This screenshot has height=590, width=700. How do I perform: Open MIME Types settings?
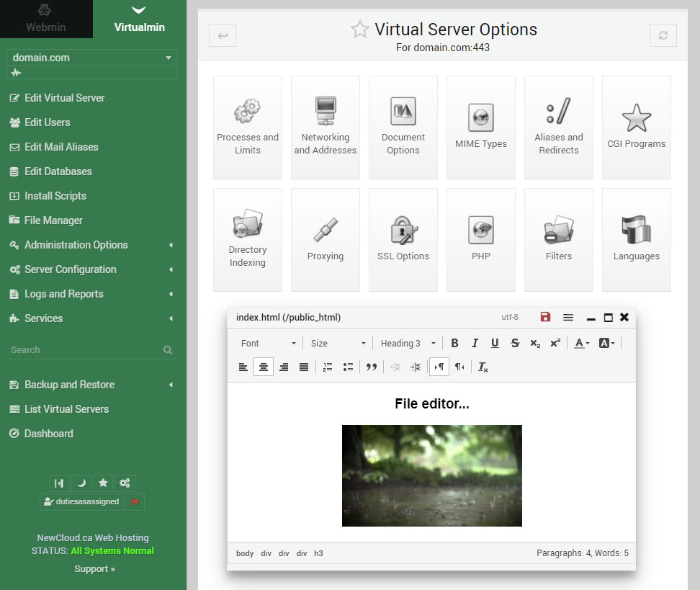(x=481, y=128)
